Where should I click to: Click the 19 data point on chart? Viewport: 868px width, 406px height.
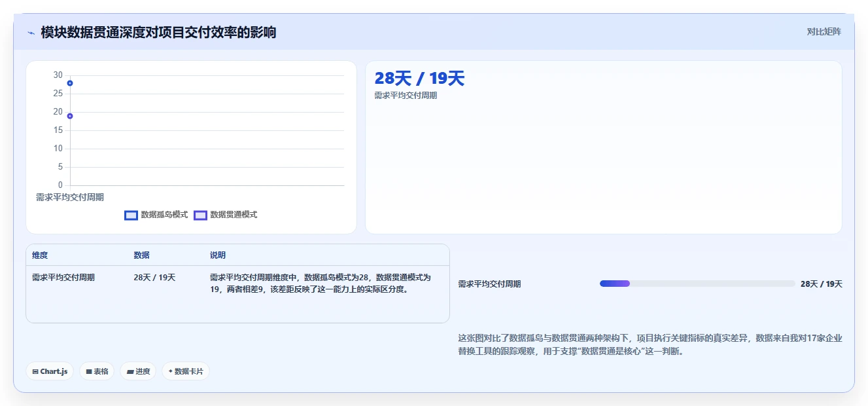(70, 116)
